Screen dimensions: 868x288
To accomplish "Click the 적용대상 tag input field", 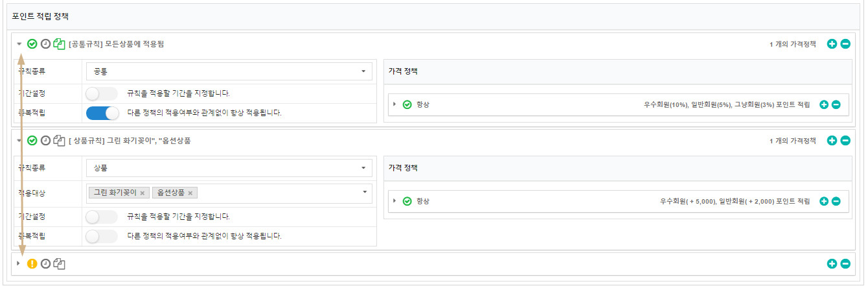I will pos(279,193).
